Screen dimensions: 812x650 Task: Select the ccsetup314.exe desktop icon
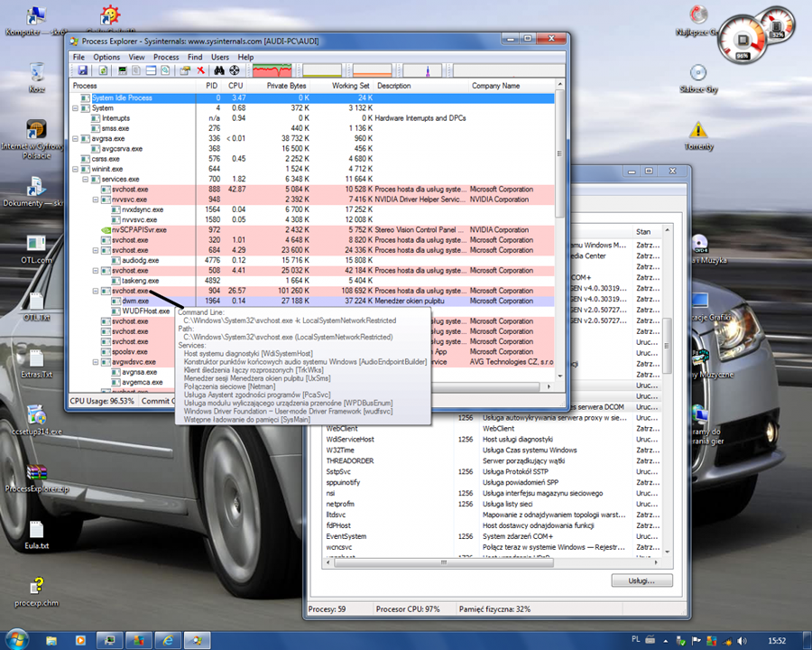(x=37, y=421)
